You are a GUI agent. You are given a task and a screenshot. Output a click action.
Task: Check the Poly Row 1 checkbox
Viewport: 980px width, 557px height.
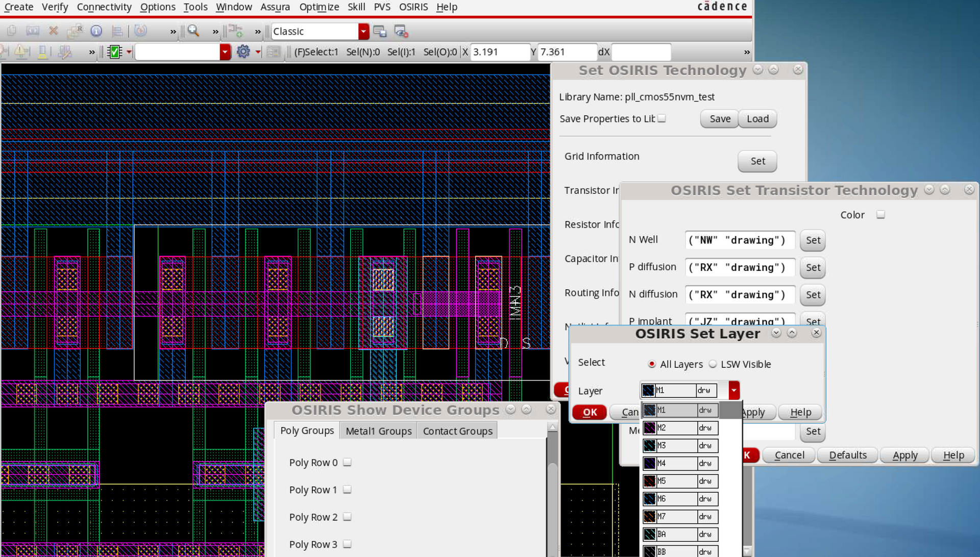[347, 490]
